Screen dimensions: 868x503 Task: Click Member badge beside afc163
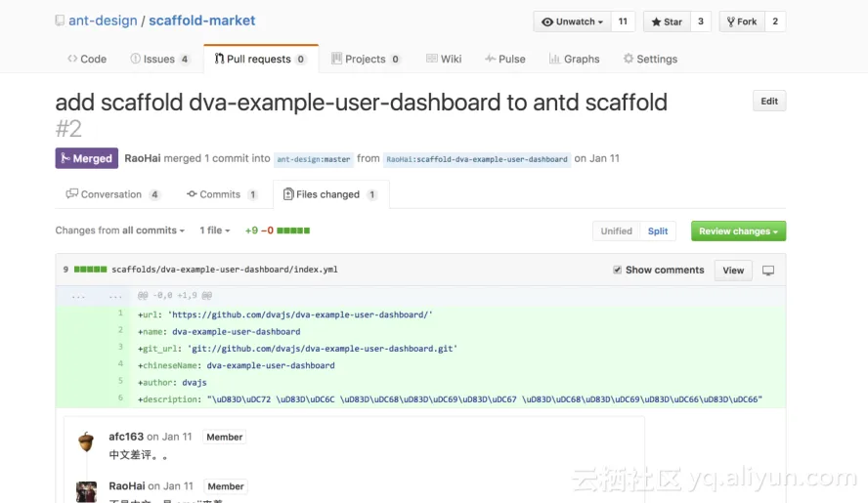[224, 438]
